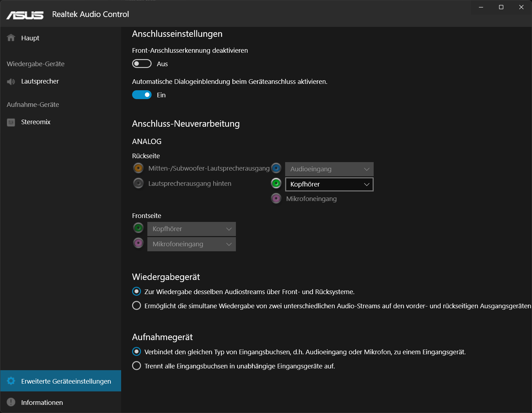Screen dimensions: 532x413
Task: Click the ASUS logo
Action: (25, 15)
